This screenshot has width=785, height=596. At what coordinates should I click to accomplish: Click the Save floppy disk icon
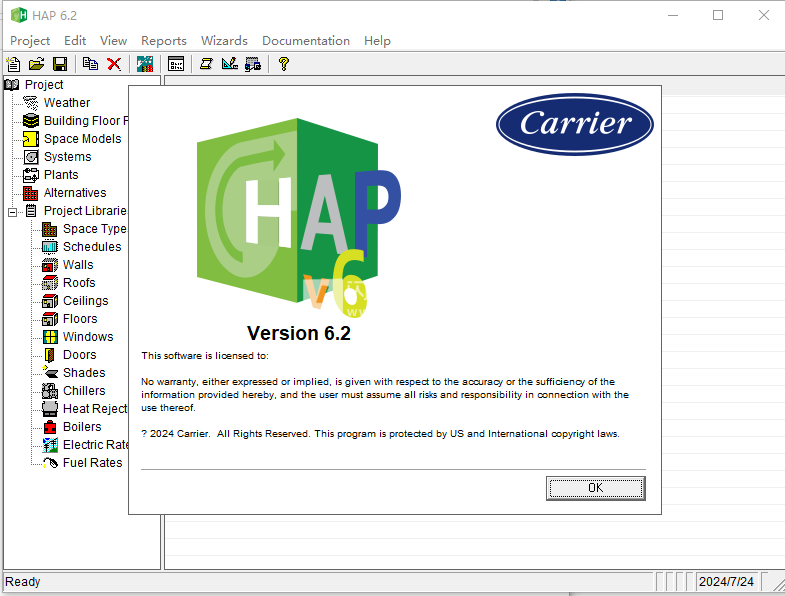[60, 64]
